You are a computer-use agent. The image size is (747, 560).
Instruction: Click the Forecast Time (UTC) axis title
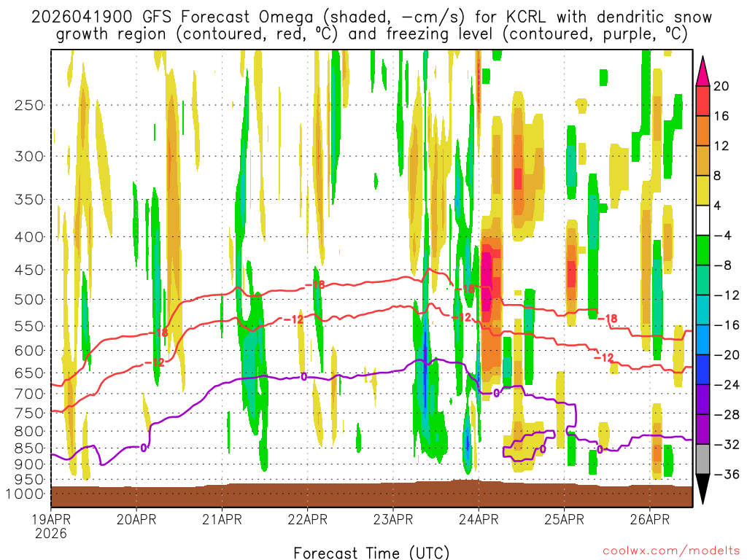(371, 553)
